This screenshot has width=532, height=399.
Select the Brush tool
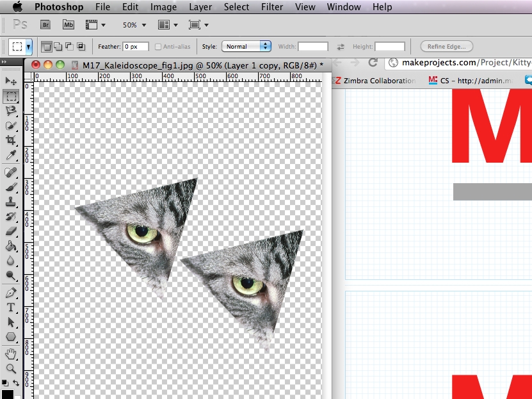[11, 187]
